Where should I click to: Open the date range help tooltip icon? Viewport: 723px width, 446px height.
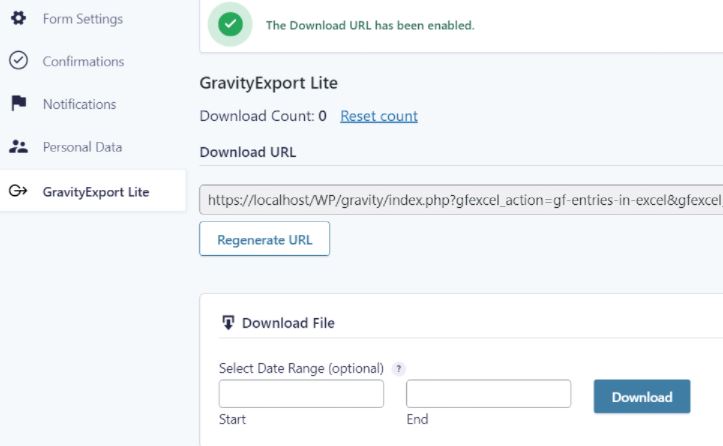[x=398, y=369]
